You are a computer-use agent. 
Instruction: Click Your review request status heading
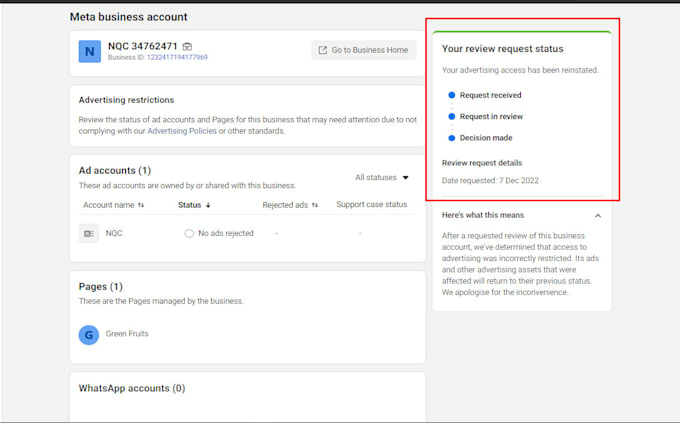click(503, 49)
